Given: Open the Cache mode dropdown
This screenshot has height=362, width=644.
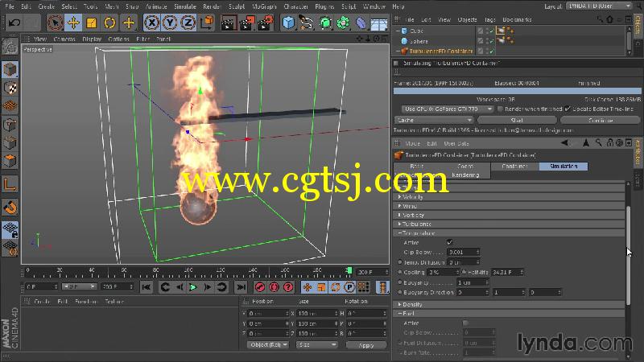Looking at the screenshot, I should click(x=434, y=120).
